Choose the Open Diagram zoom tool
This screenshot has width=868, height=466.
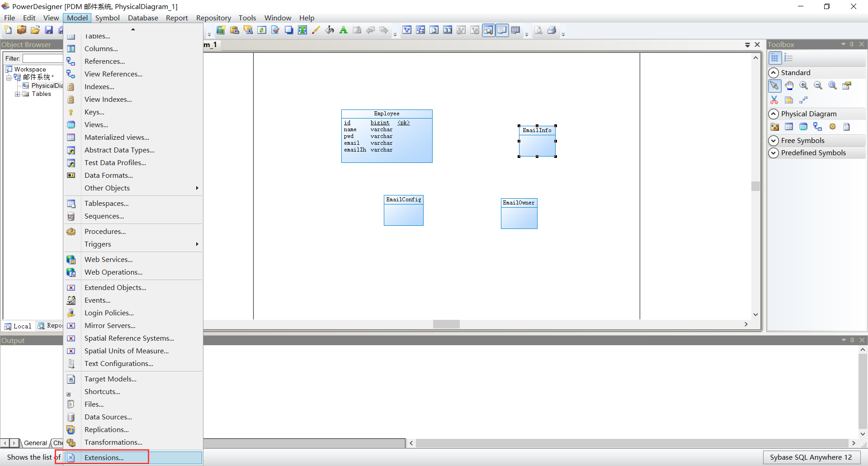[833, 86]
